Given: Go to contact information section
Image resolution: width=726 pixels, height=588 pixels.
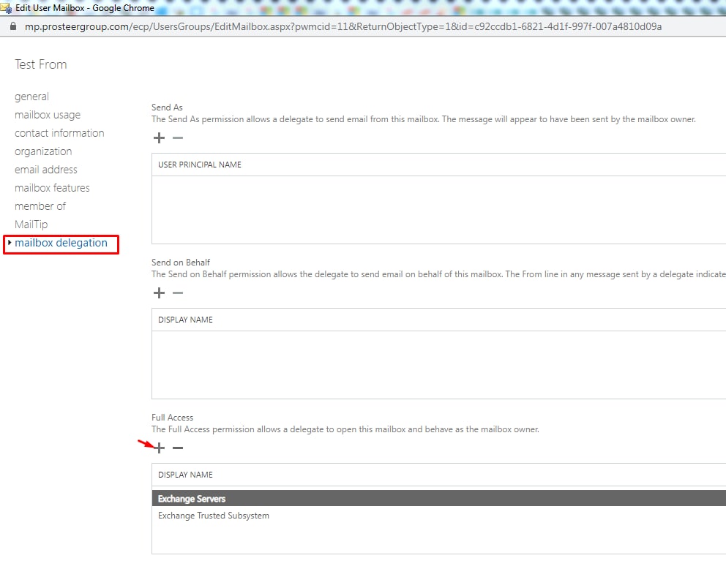Looking at the screenshot, I should coord(59,133).
